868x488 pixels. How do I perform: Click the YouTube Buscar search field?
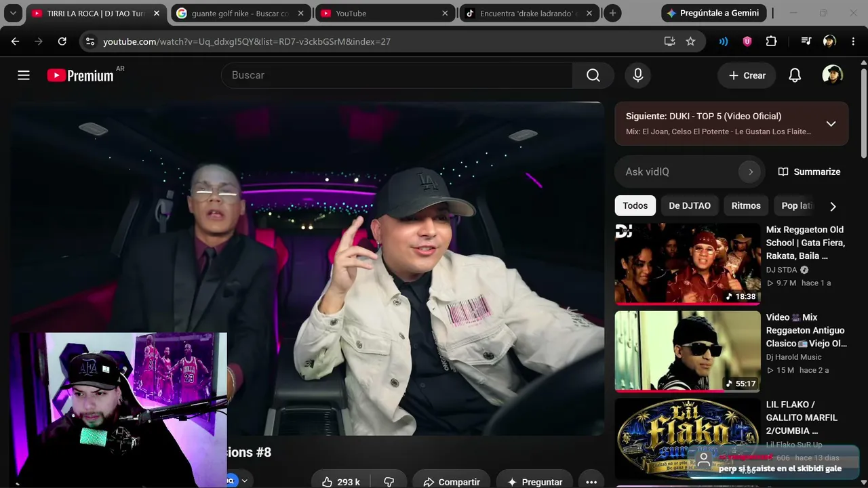point(397,75)
